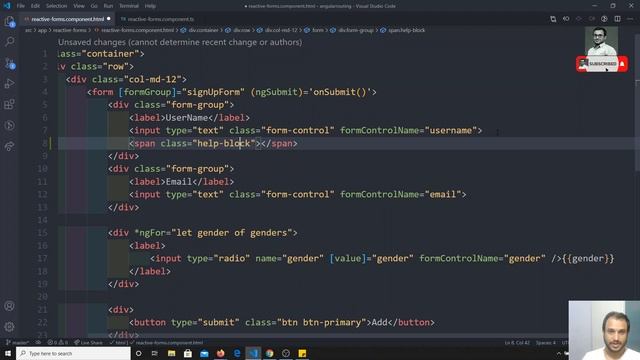Image resolution: width=640 pixels, height=360 pixels.
Task: Click the app breadcrumb segment
Action: [42, 30]
